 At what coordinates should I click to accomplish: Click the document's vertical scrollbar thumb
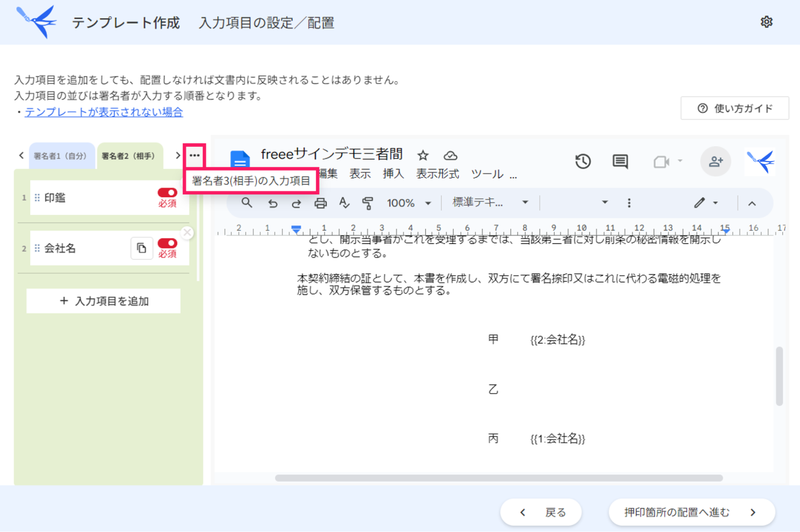[779, 376]
